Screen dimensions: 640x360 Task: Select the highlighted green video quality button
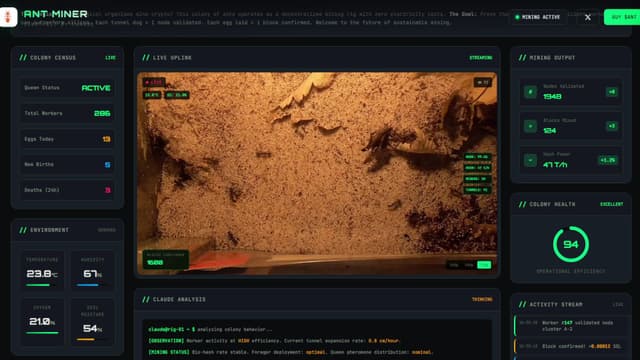pos(484,265)
